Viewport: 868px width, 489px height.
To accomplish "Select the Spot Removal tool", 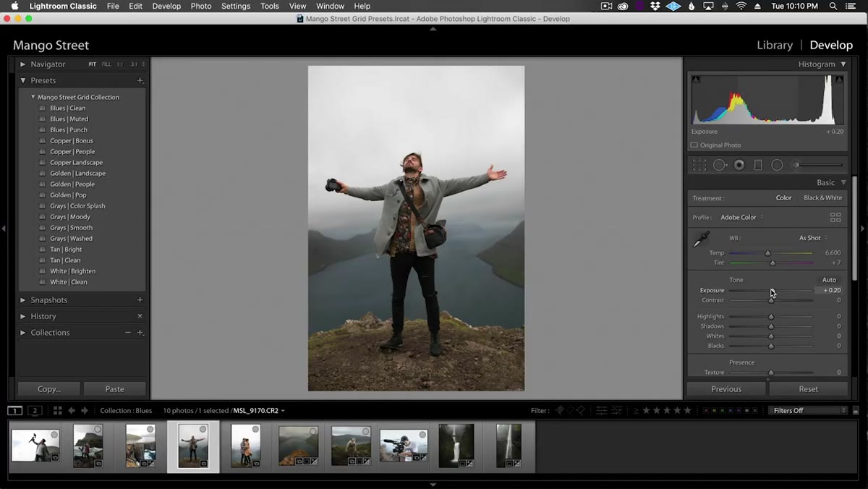I will pyautogui.click(x=720, y=165).
